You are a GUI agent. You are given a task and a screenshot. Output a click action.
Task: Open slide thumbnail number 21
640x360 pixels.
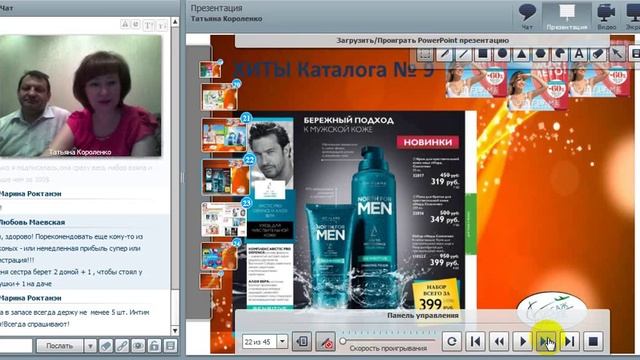225,135
